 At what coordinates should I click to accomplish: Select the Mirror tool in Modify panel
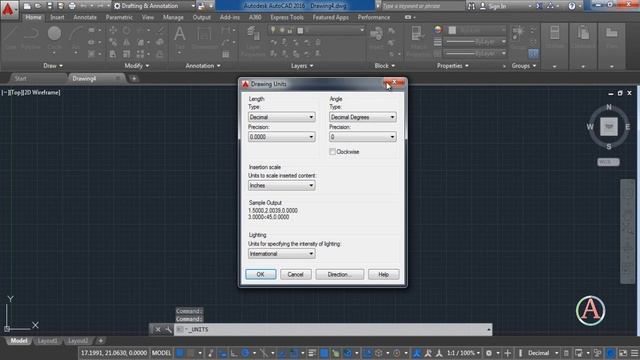(127, 42)
